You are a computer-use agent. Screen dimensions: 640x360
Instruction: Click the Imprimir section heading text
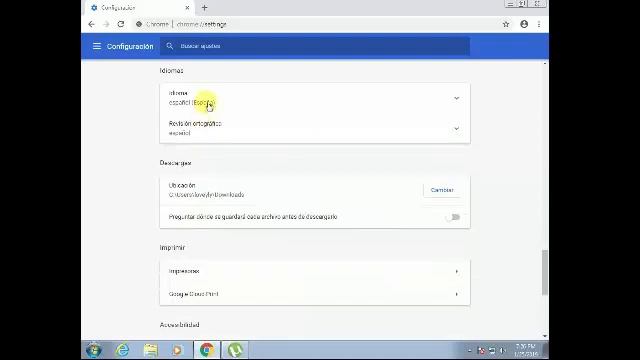coord(172,248)
